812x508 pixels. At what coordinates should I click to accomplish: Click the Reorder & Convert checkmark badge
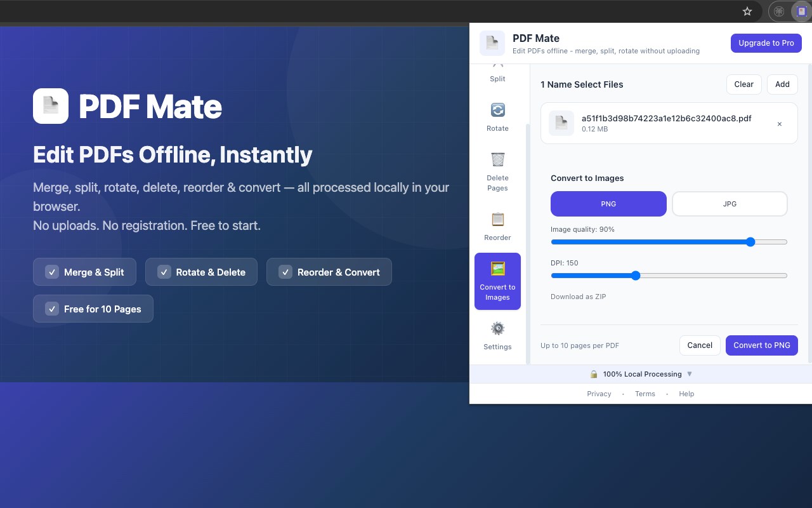[329, 272]
